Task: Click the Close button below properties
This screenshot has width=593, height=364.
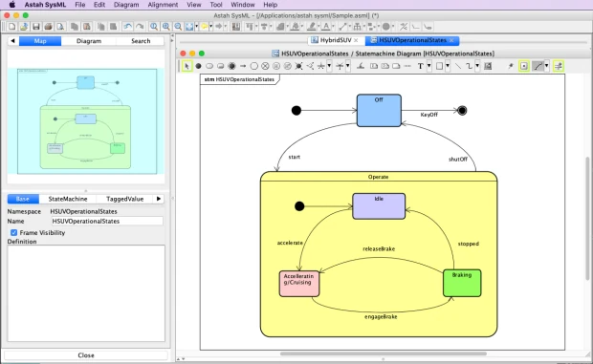Action: tap(86, 355)
